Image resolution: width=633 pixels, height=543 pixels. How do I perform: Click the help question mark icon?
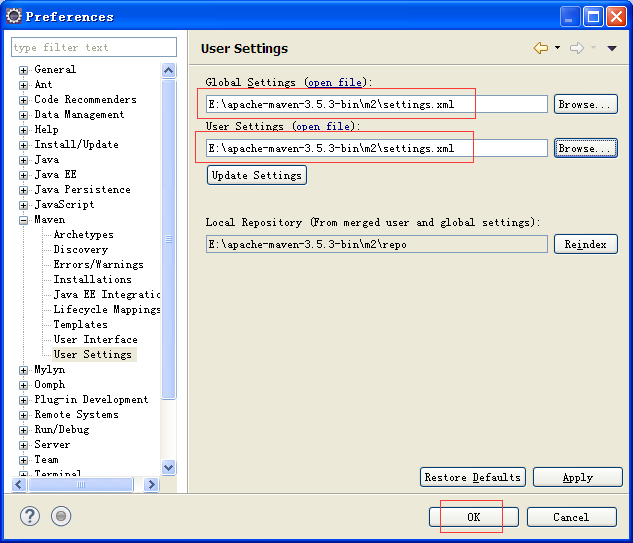(x=30, y=516)
